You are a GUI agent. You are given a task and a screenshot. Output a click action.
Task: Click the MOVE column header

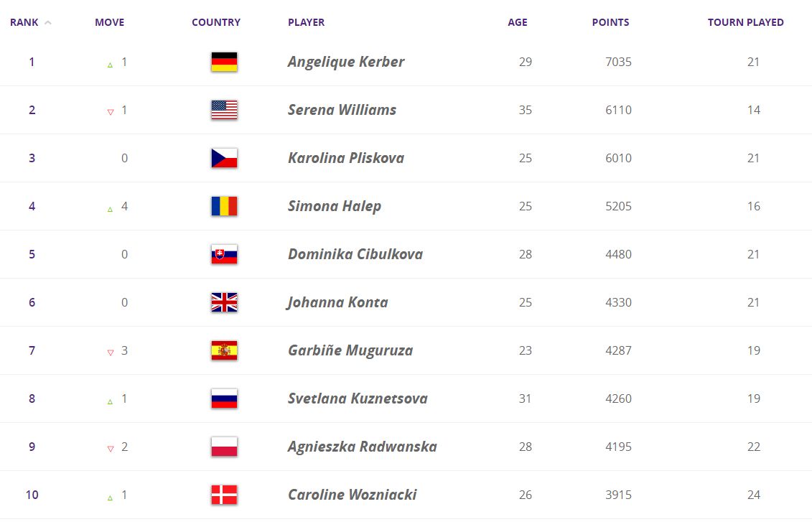109,22
